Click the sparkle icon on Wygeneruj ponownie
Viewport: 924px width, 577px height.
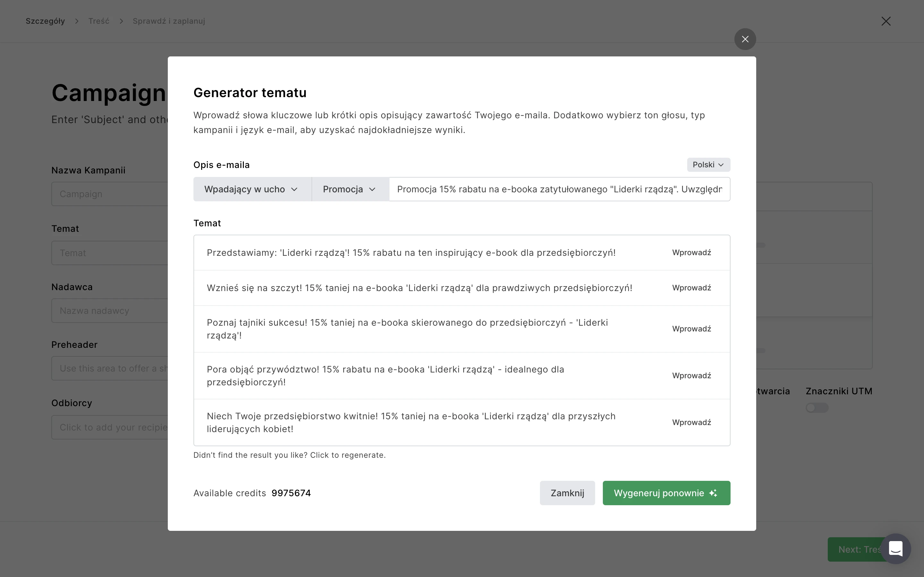(x=713, y=493)
